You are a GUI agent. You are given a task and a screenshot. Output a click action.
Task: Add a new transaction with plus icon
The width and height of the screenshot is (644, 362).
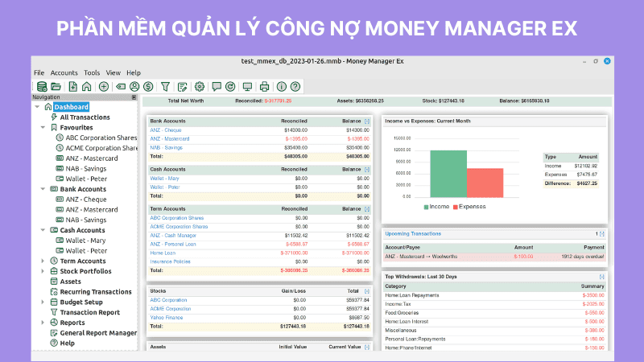point(104,87)
